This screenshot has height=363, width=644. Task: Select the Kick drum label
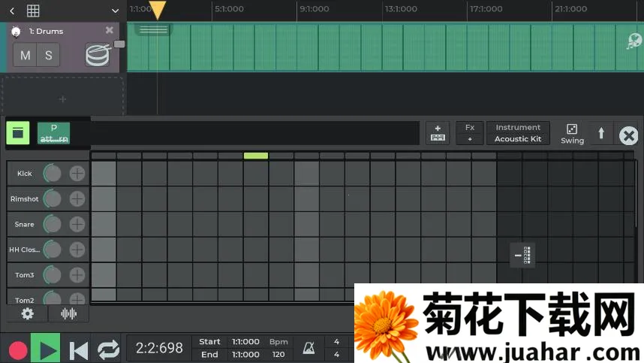[x=25, y=174]
